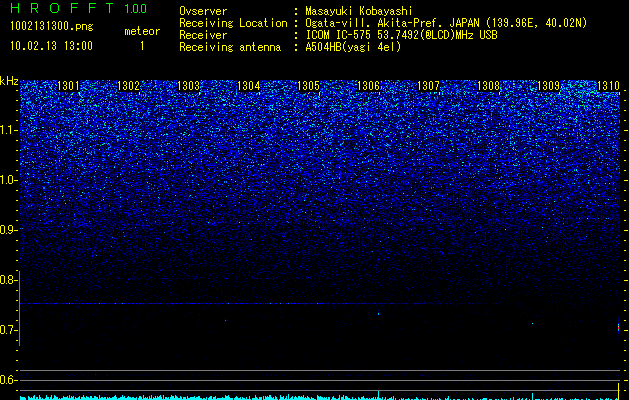Click the power spike under 1306 in bottom graph
629x400 pixels.
378,394
